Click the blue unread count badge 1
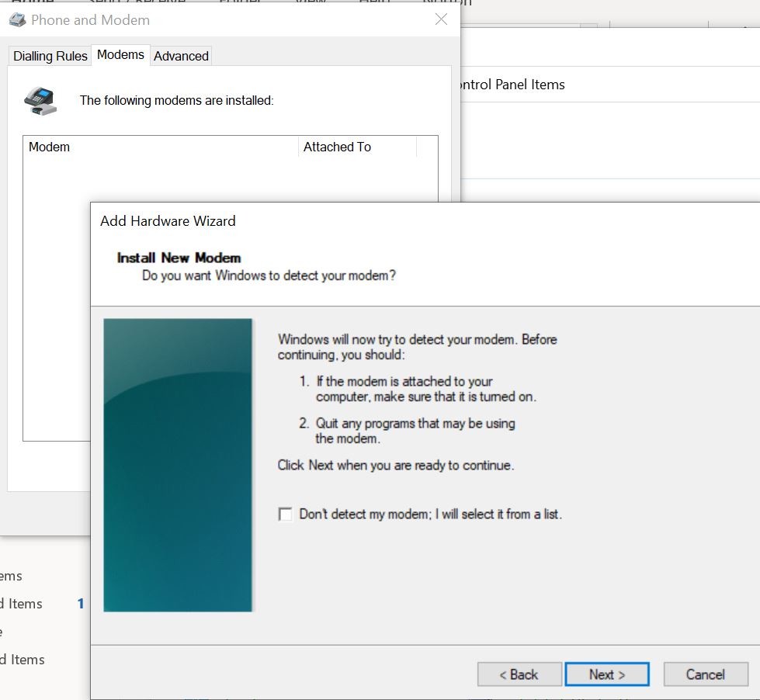Screen dimensions: 760x700 coord(81,604)
